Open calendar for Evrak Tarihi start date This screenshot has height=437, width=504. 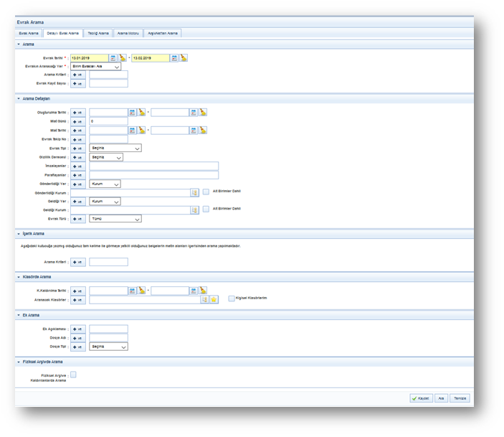(114, 57)
